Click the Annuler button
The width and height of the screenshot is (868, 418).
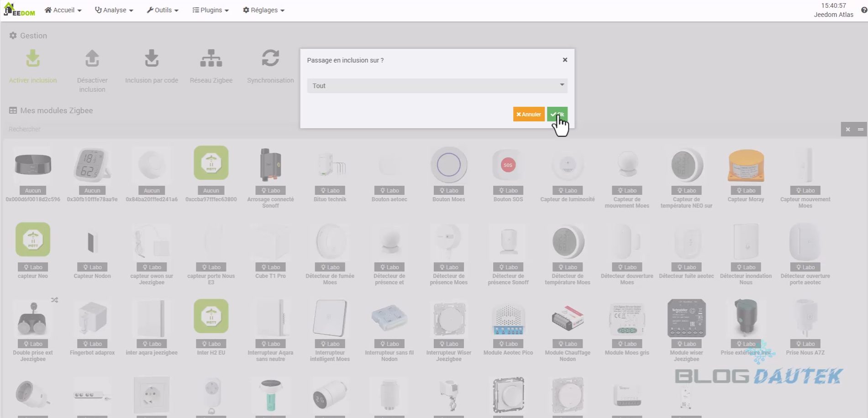coord(529,114)
